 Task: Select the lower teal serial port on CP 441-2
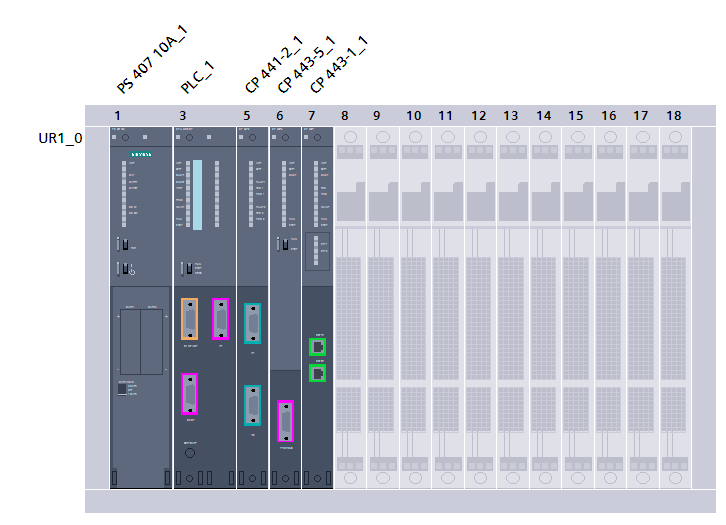tap(252, 406)
